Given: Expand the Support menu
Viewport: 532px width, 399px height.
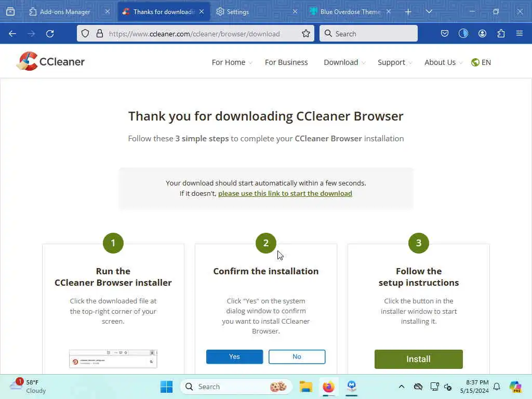Looking at the screenshot, I should tap(395, 62).
